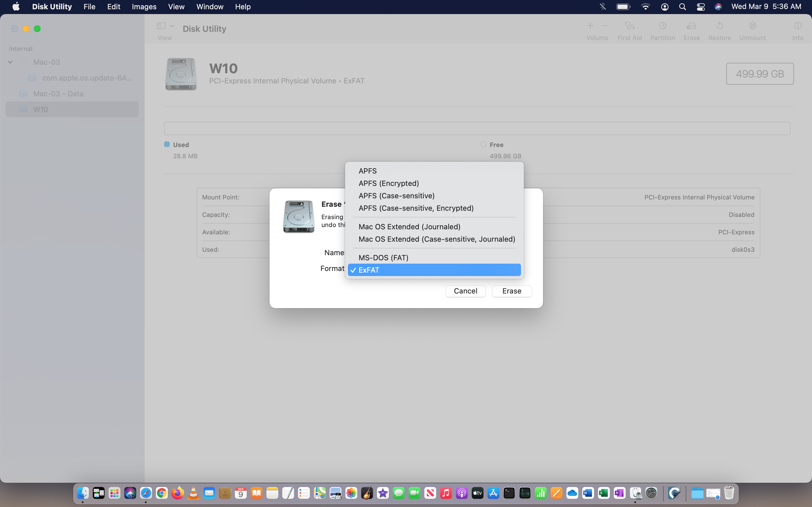
Task: Choose Mac OS Extended (Journaled) format
Action: click(409, 227)
